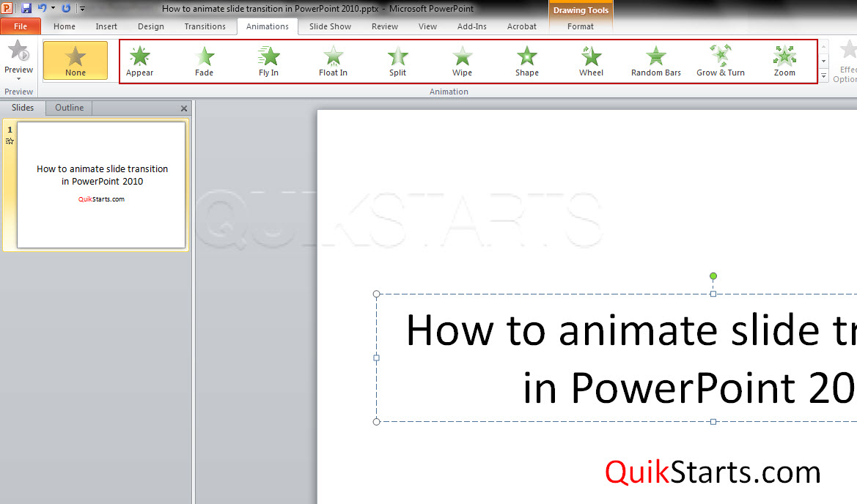Click the title text "How to animate slide"
Image resolution: width=857 pixels, height=504 pixels.
[x=614, y=330]
